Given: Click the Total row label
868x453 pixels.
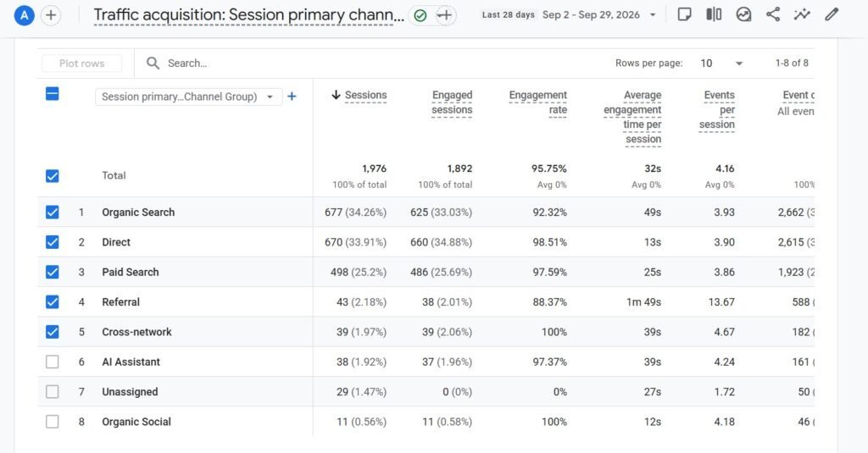Looking at the screenshot, I should click(x=114, y=175).
